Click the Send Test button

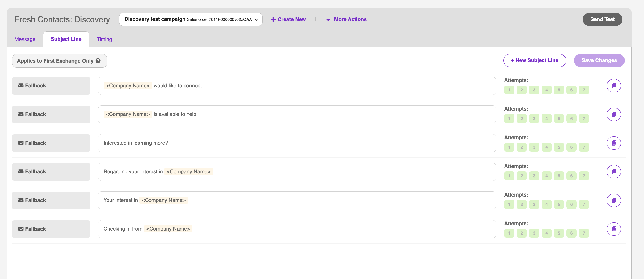point(602,19)
